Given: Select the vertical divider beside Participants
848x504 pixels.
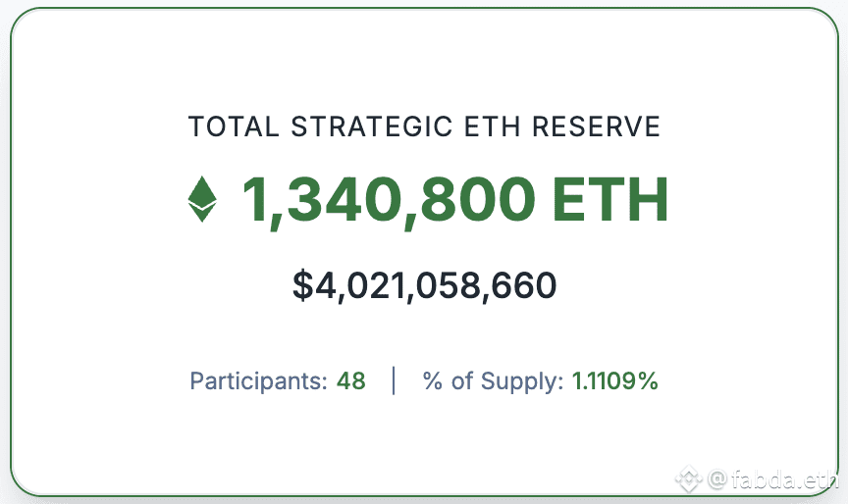Looking at the screenshot, I should tap(394, 380).
